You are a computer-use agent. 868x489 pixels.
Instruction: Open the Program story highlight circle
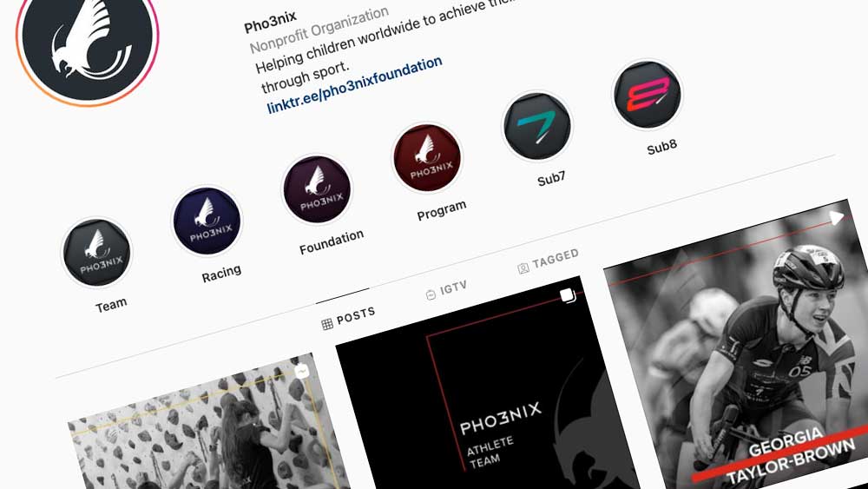point(427,158)
